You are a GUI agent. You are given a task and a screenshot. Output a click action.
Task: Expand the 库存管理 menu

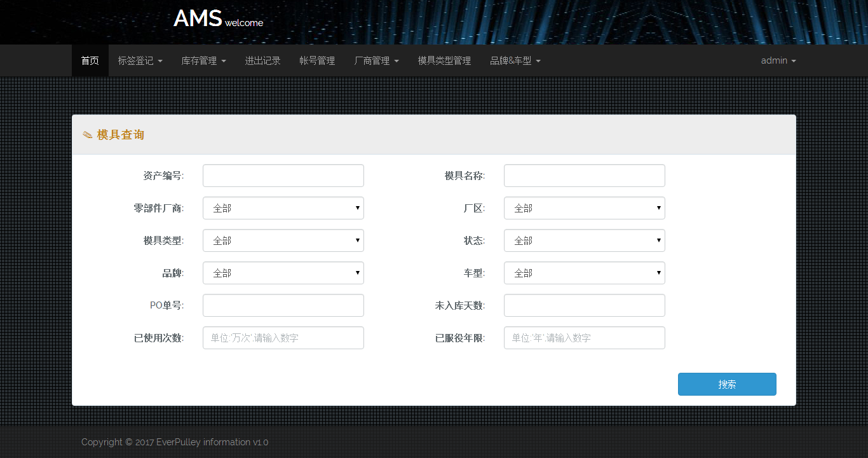[x=203, y=60]
